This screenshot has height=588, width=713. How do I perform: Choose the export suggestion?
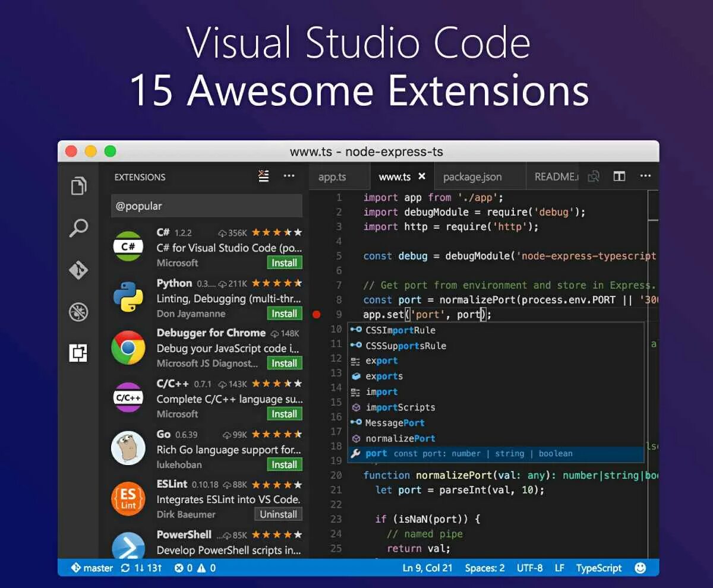tap(496, 361)
